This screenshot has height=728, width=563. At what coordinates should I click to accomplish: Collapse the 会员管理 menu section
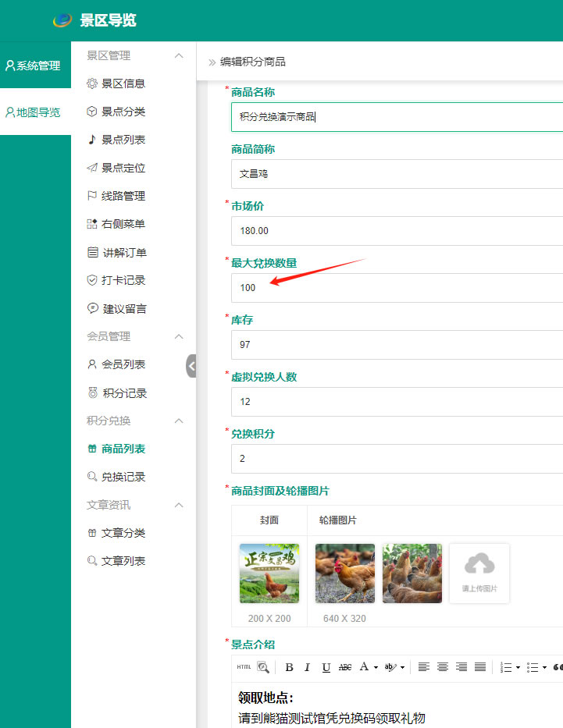coord(179,336)
